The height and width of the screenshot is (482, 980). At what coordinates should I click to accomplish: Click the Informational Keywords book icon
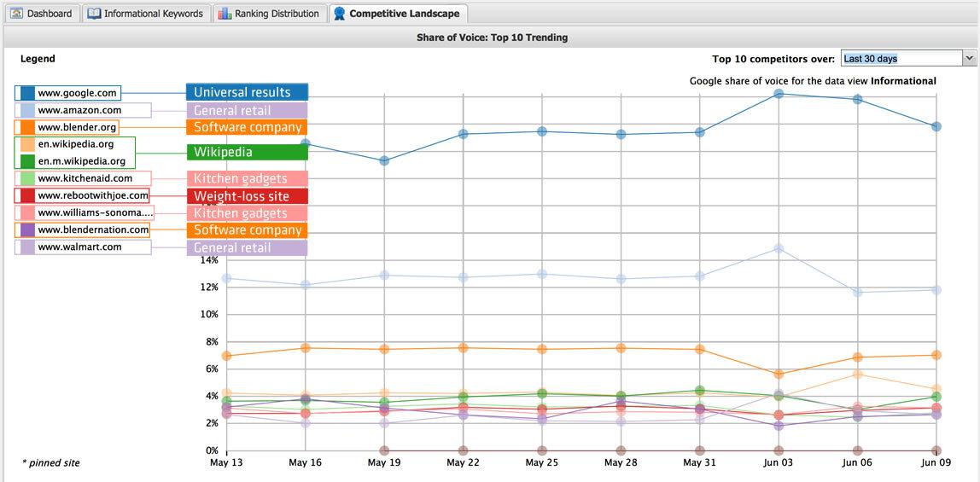(94, 14)
